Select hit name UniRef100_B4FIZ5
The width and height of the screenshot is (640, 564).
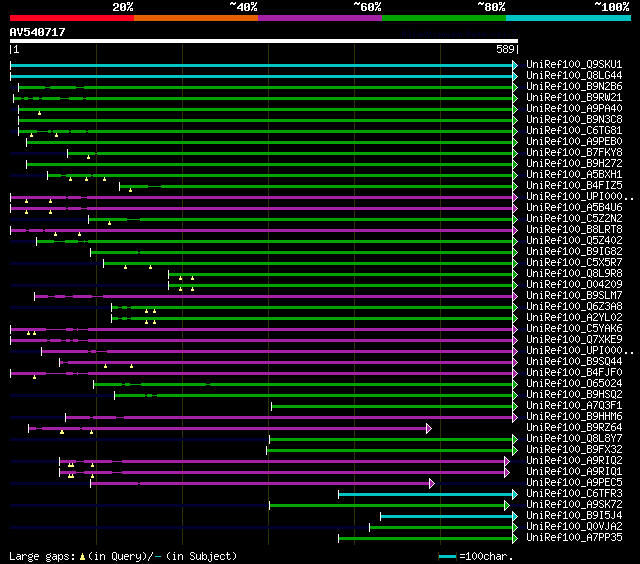pos(574,186)
